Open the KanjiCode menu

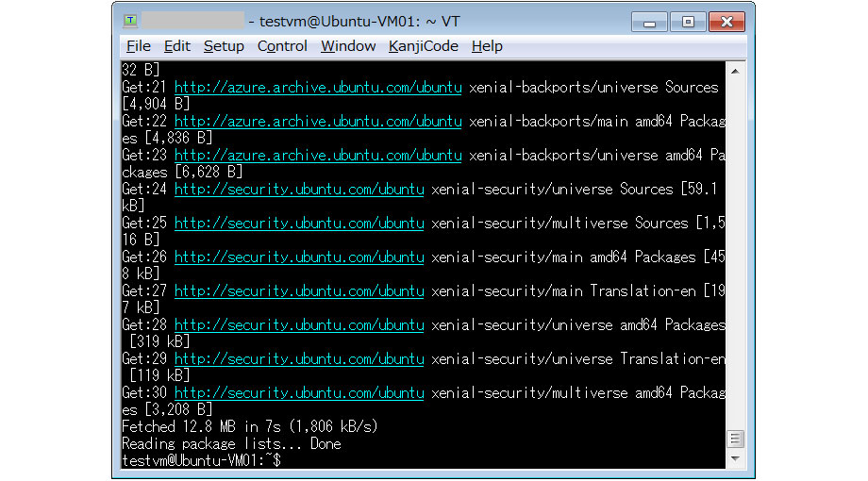pyautogui.click(x=424, y=46)
